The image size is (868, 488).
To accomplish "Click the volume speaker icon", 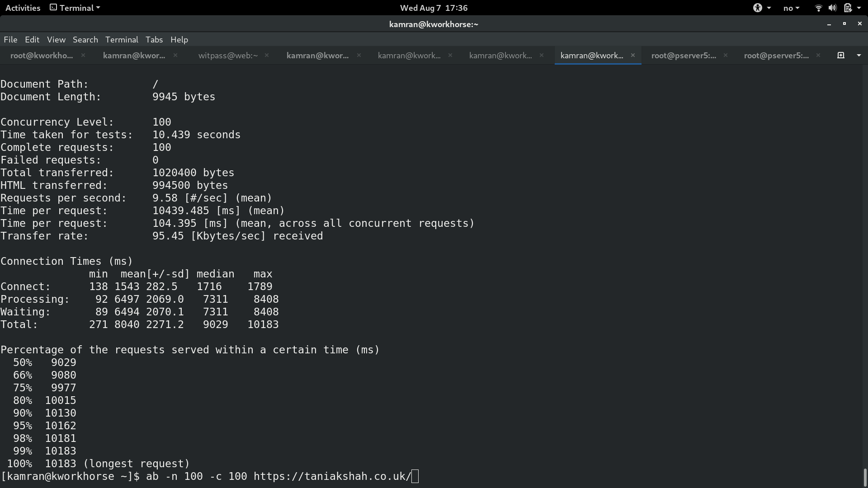I will click(x=832, y=8).
